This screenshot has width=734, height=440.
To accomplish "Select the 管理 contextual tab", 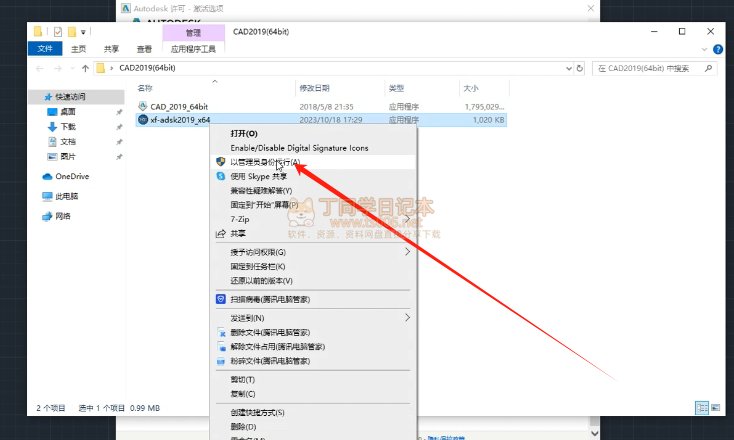I will [193, 32].
